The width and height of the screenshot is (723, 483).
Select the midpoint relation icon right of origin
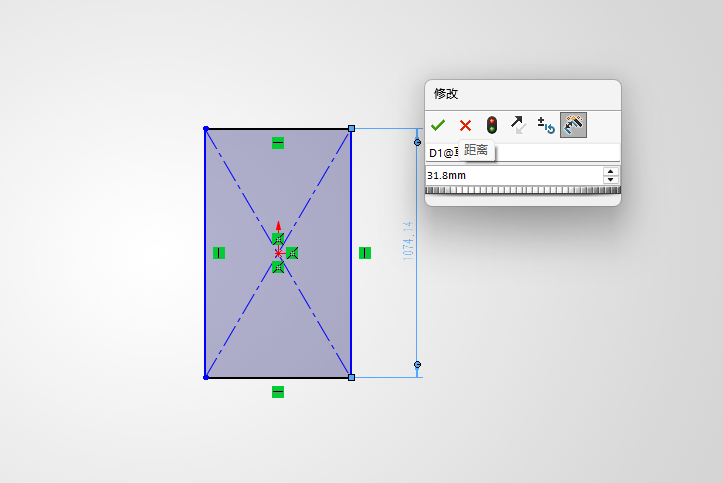coord(292,253)
